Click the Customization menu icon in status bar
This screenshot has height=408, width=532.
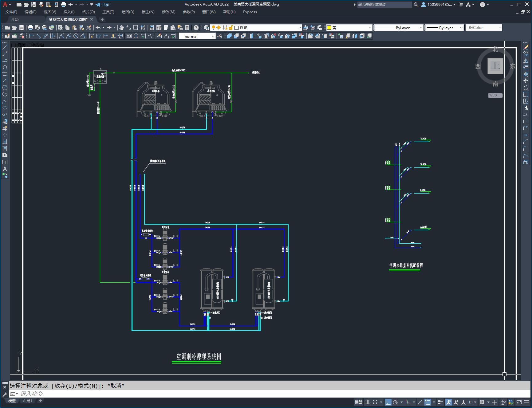coord(527,402)
